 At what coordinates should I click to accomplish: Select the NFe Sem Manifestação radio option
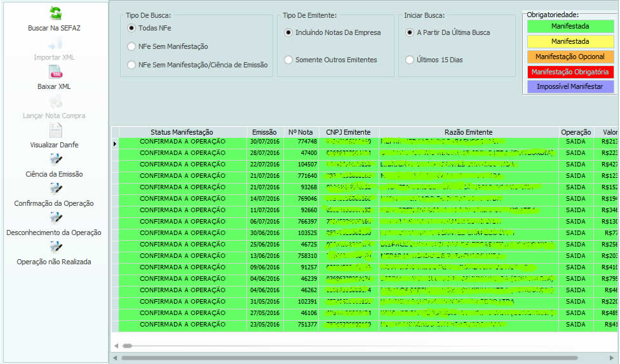[131, 46]
